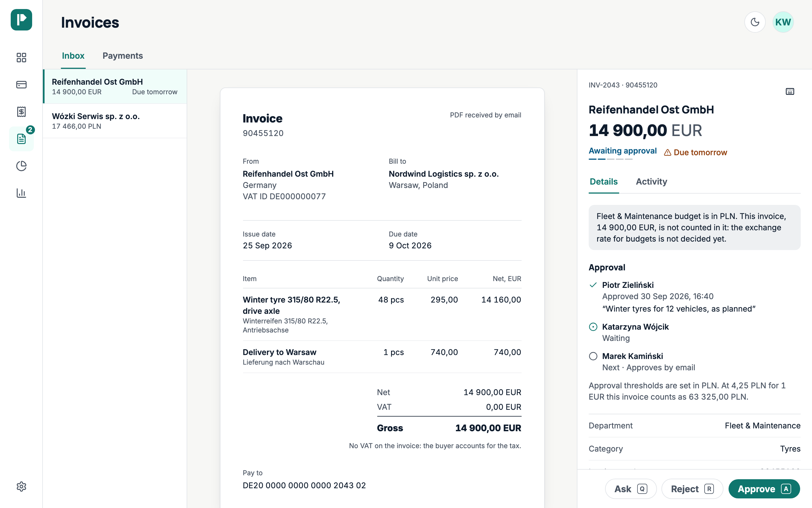This screenshot has width=812, height=508.
Task: Click Delivery to Warsaw line item
Action: [x=382, y=357]
